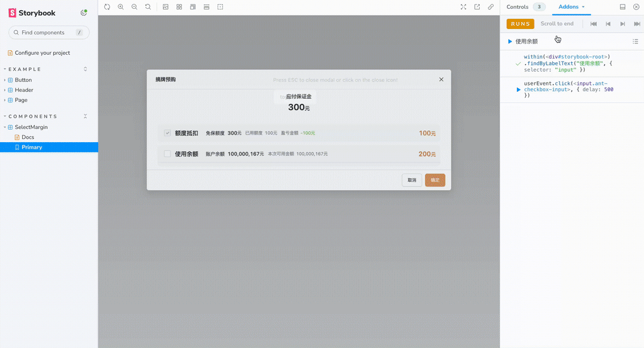Hide the addons panel
Screen dimensions: 644x348
636,7
